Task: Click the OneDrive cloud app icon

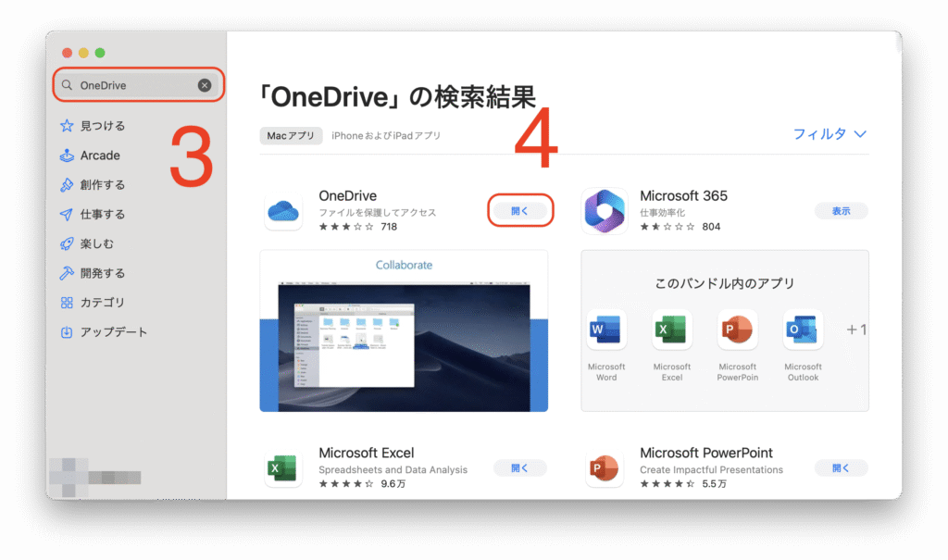Action: [283, 211]
